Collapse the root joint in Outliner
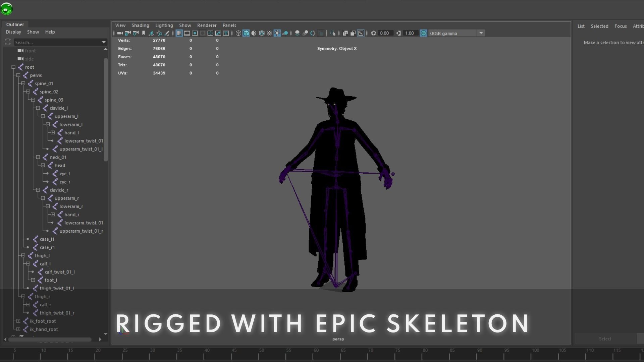This screenshot has width=644, height=362. pos(13,67)
